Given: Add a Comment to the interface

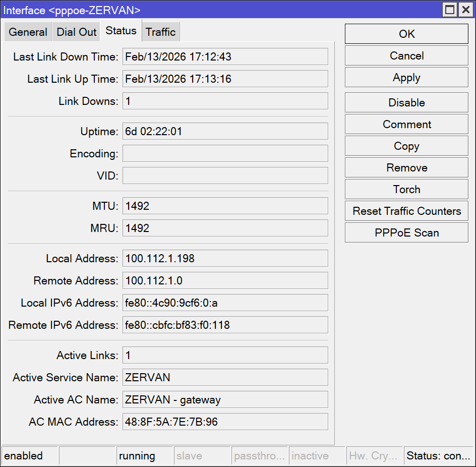Looking at the screenshot, I should point(406,124).
